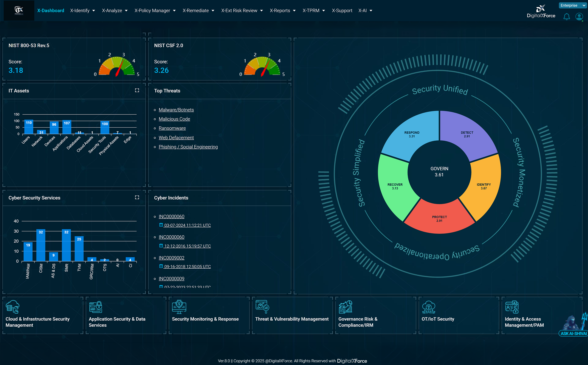Expand the X-Reports dropdown
The image size is (588, 365).
coord(283,10)
